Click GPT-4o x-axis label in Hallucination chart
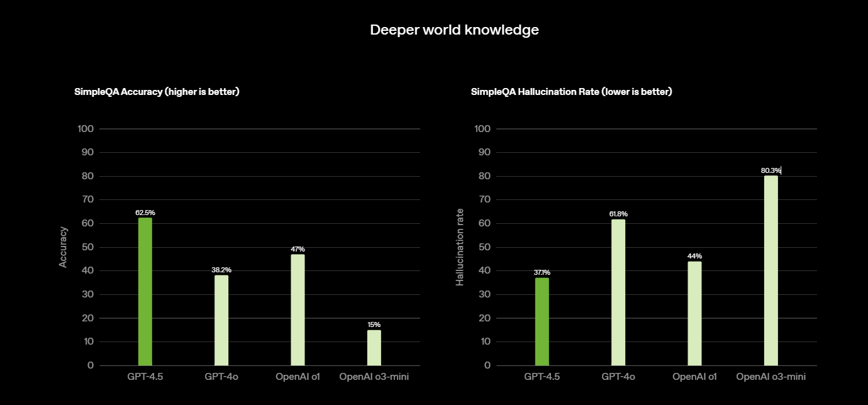The image size is (868, 405). click(618, 377)
